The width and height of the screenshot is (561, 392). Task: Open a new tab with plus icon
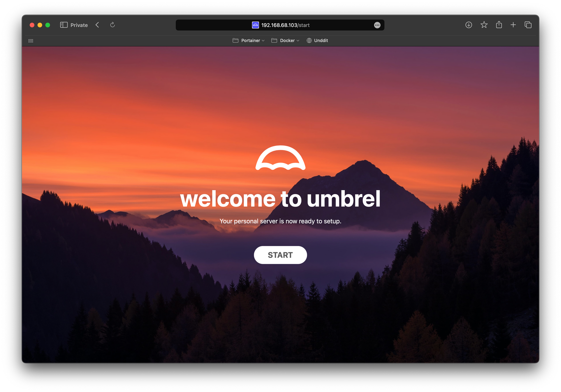click(x=513, y=25)
